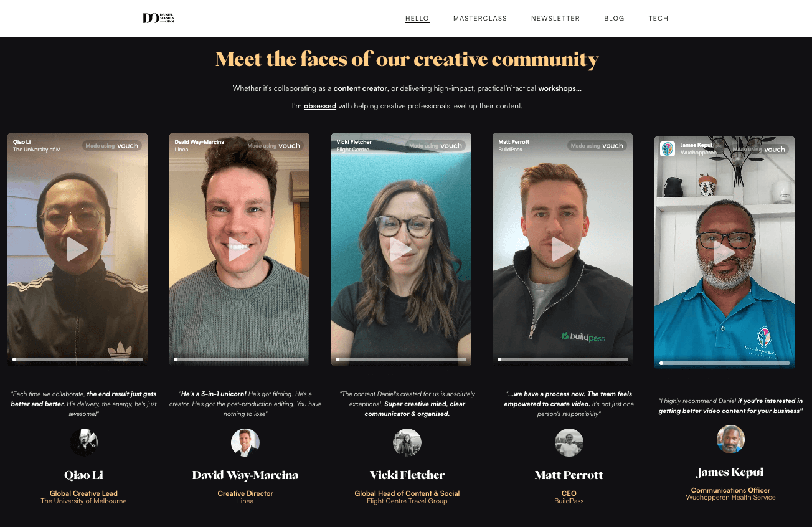Image resolution: width=812 pixels, height=527 pixels.
Task: Play David Way-Marcina's testimonial video
Action: click(239, 249)
